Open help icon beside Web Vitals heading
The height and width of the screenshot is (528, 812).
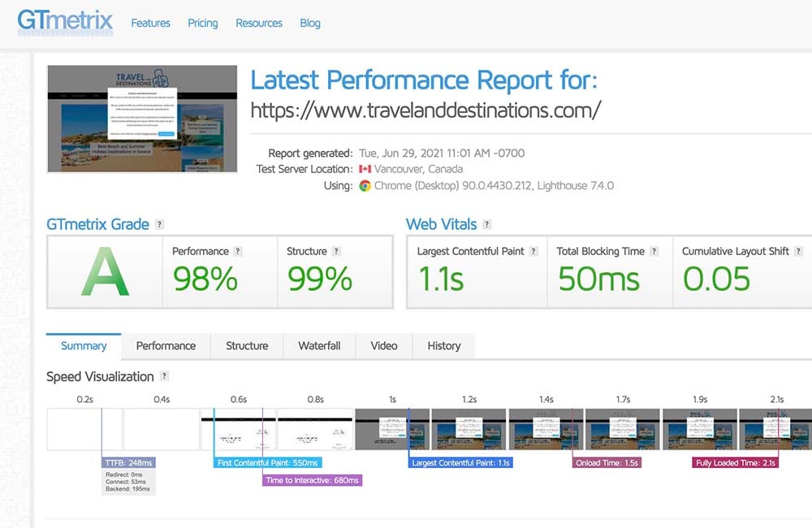(486, 224)
